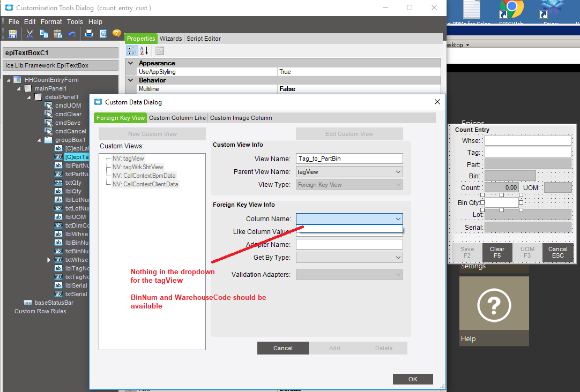580x392 pixels.
Task: Click the Save icon on the toolbar
Action: tap(13, 33)
